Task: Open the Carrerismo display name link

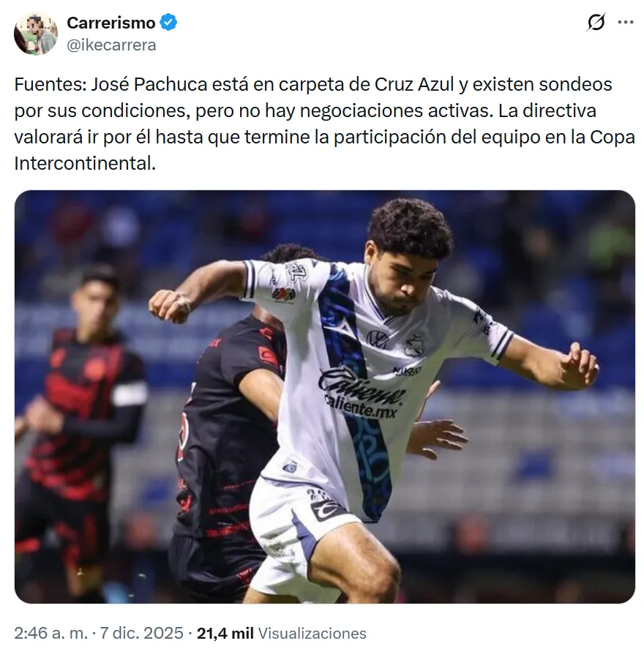Action: coord(111,23)
